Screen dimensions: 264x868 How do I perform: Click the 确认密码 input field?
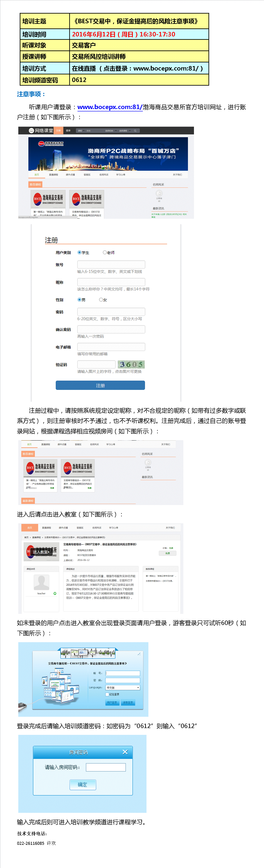pos(111,329)
